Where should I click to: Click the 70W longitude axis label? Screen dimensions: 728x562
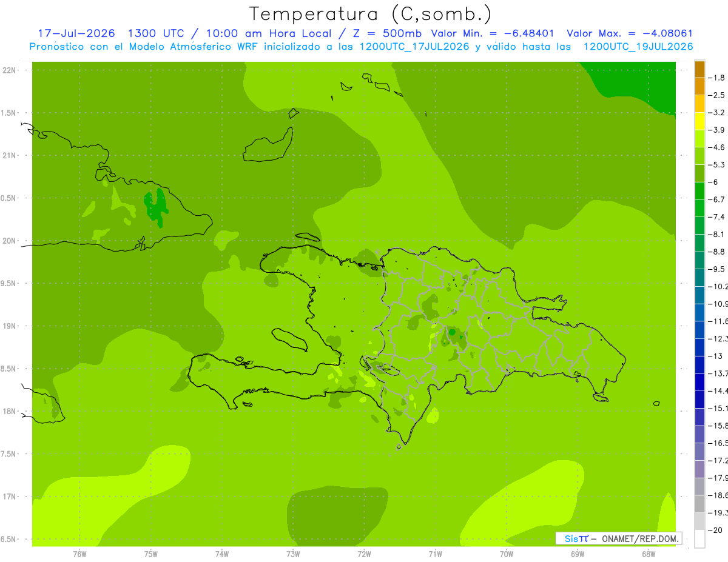click(506, 554)
